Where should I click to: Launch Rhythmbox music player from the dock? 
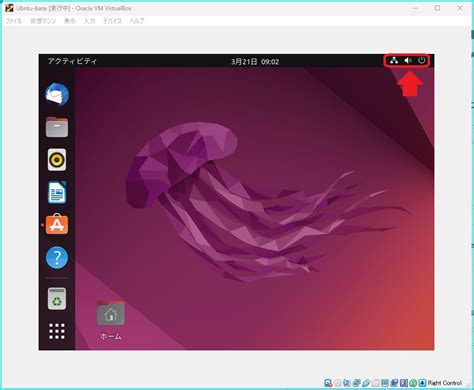pos(57,160)
